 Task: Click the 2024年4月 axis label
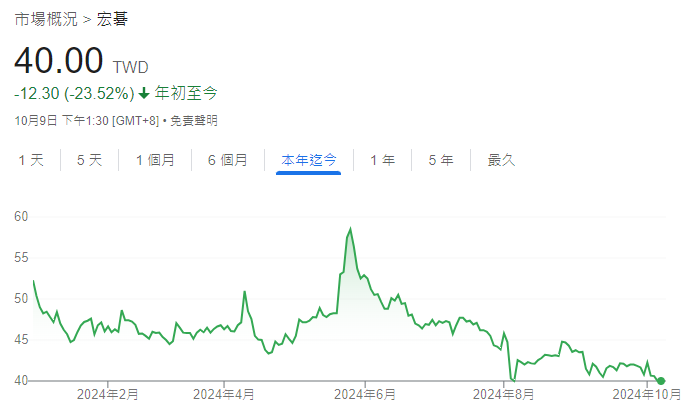pyautogui.click(x=224, y=394)
